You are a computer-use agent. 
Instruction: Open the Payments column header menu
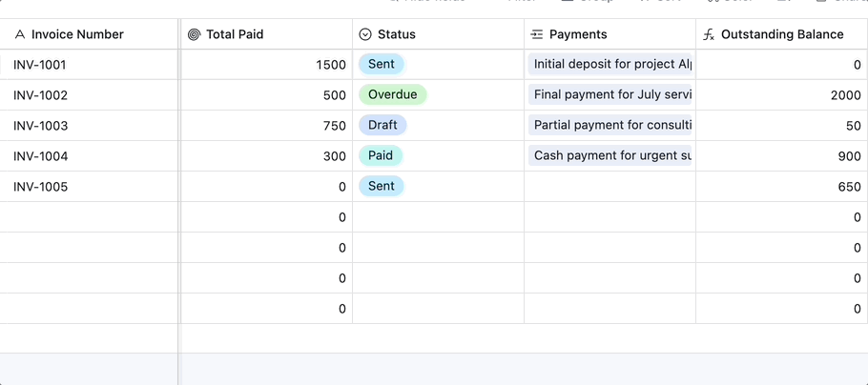click(610, 34)
